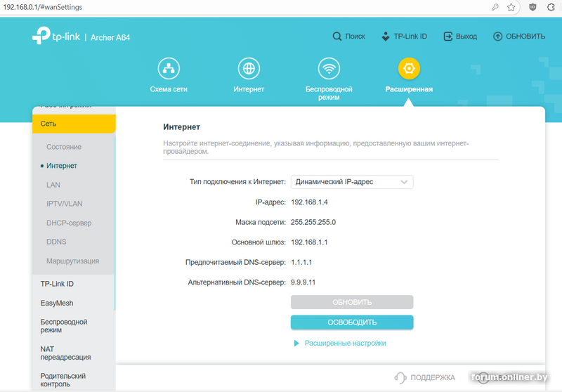This screenshot has width=562, height=392.
Task: Open Родительский контроль in the sidebar
Action: coord(63,380)
